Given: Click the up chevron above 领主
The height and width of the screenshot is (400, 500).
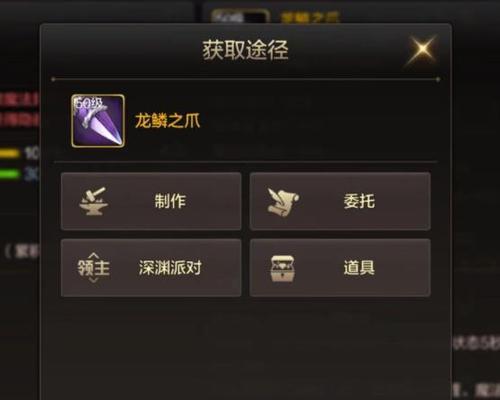Looking at the screenshot, I should [x=94, y=256].
